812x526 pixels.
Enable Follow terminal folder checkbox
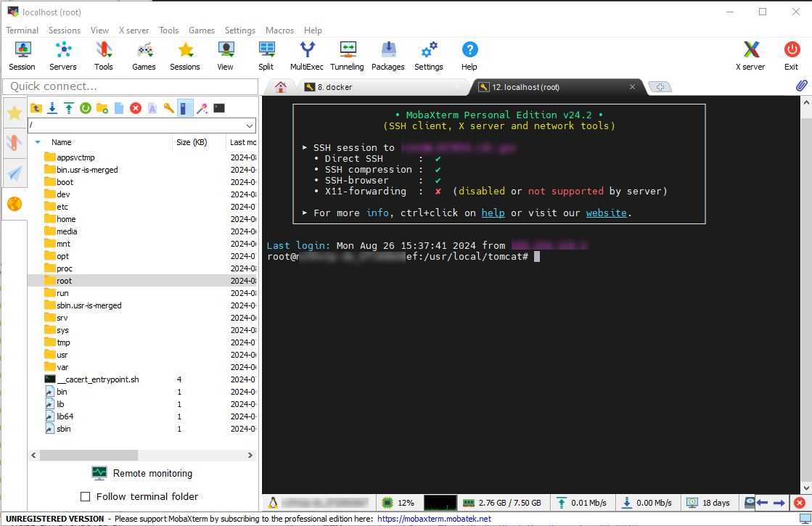click(86, 496)
